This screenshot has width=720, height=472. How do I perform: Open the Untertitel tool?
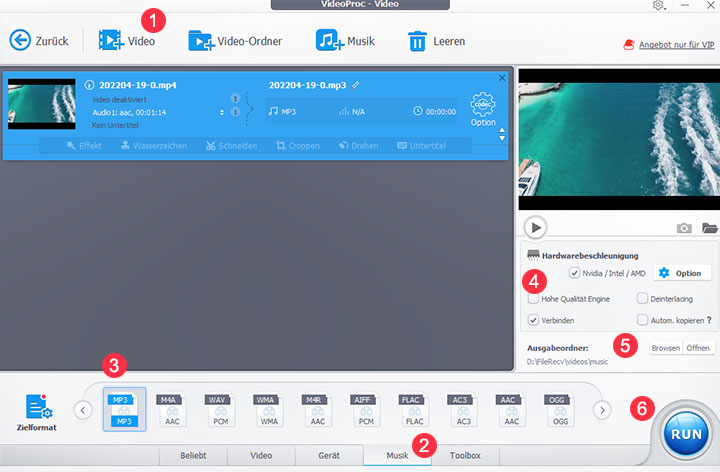click(422, 146)
